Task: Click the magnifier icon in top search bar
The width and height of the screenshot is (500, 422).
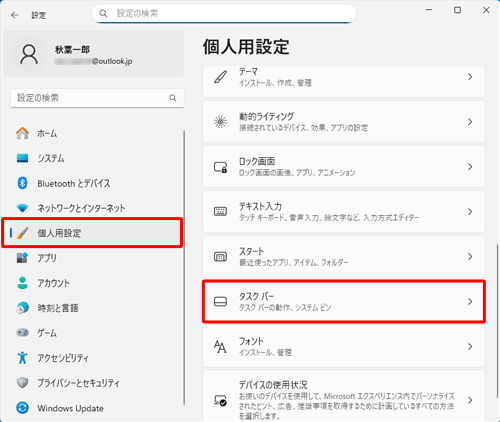Action: point(103,14)
